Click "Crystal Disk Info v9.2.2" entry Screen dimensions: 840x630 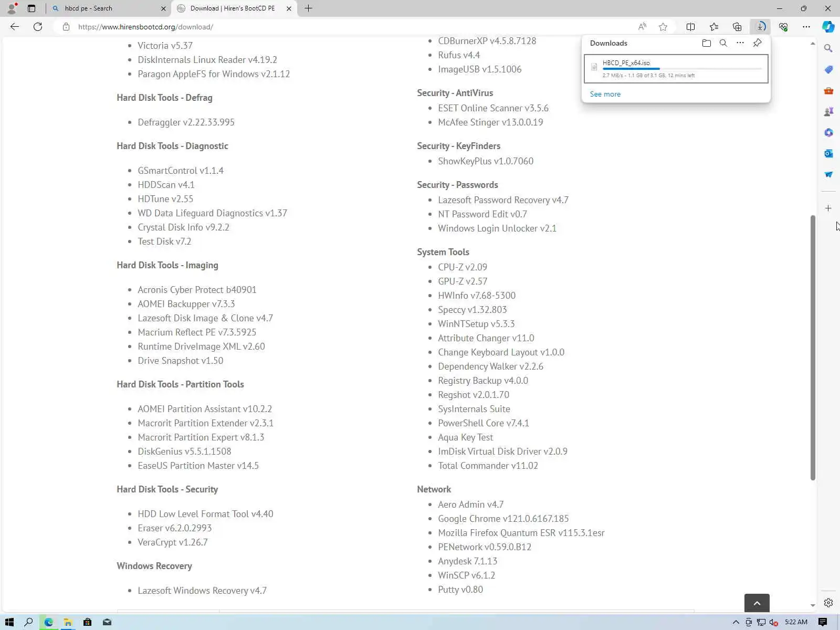[183, 227]
